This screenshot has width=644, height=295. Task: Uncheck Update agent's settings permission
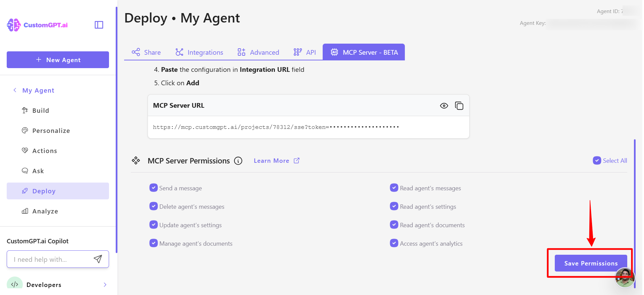pos(154,225)
